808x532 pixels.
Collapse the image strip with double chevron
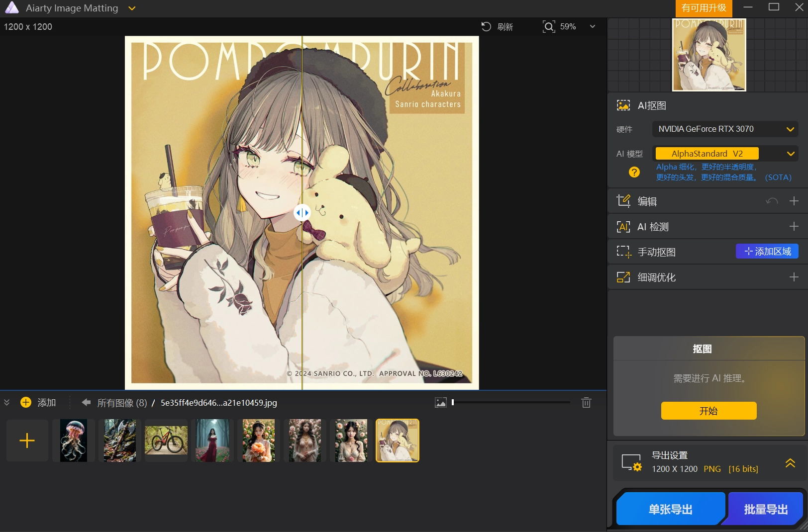[x=6, y=402]
